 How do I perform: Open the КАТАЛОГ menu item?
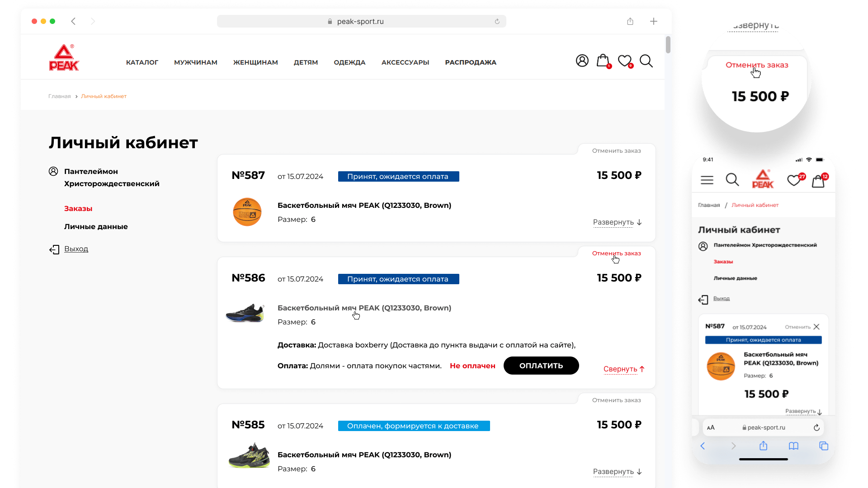142,62
